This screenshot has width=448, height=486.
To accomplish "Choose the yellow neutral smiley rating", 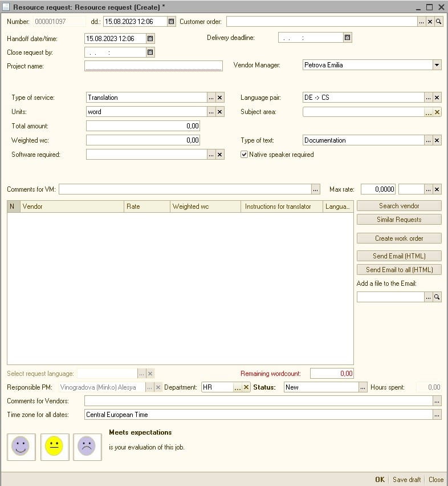I will coord(54,447).
